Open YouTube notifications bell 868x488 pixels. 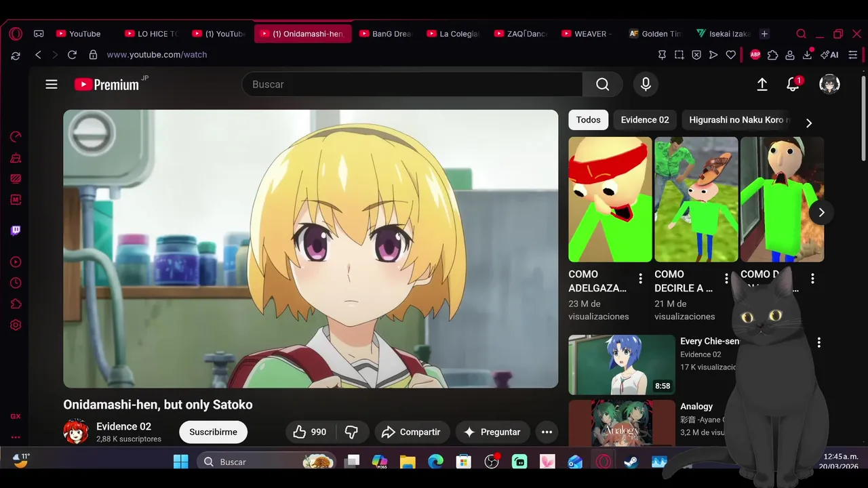pyautogui.click(x=793, y=84)
